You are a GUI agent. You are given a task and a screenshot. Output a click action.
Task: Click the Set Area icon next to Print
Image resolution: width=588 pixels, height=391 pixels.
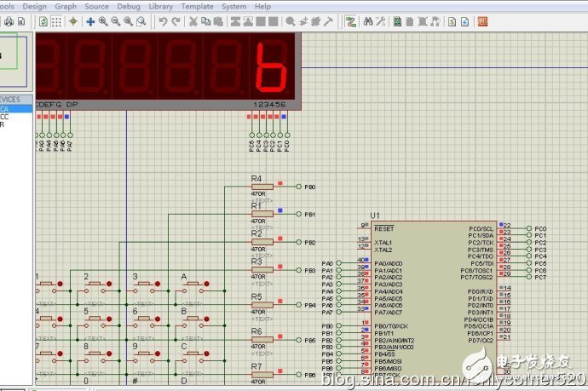coord(22,22)
